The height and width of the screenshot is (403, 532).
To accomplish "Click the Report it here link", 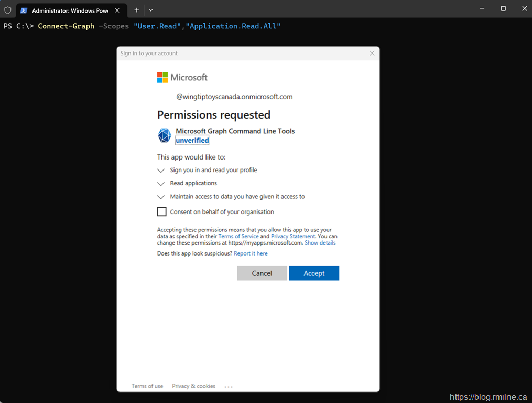I will pos(251,253).
